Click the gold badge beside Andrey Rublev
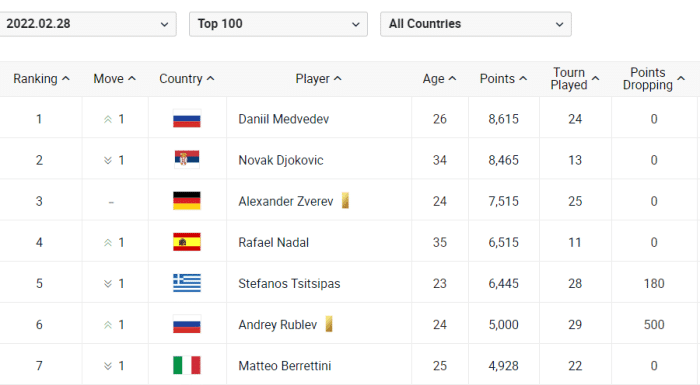Viewport: 700px width, 385px height. tap(329, 324)
